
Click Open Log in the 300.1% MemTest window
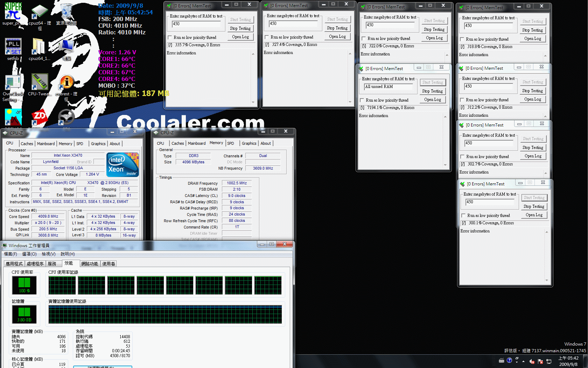pyautogui.click(x=534, y=215)
